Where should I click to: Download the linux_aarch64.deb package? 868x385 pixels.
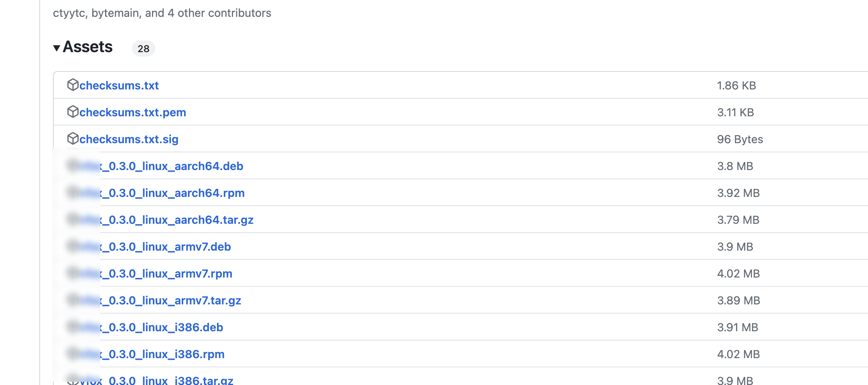(161, 166)
